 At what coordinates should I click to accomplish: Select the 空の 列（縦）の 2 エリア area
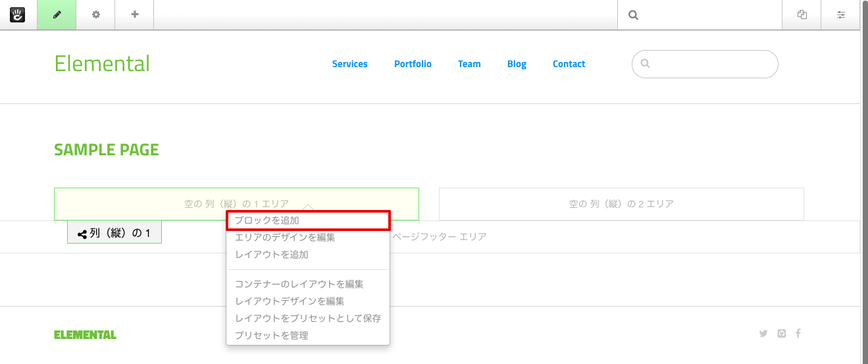tap(621, 204)
